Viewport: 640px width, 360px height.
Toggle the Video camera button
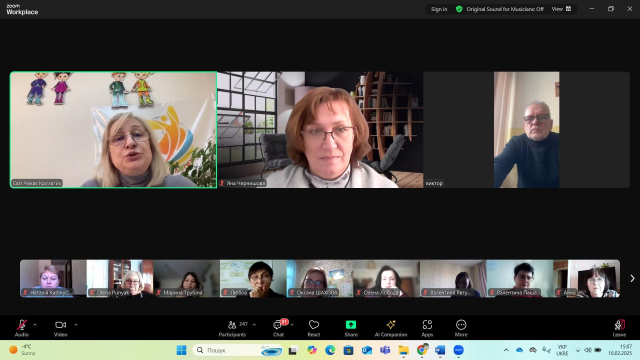60,328
